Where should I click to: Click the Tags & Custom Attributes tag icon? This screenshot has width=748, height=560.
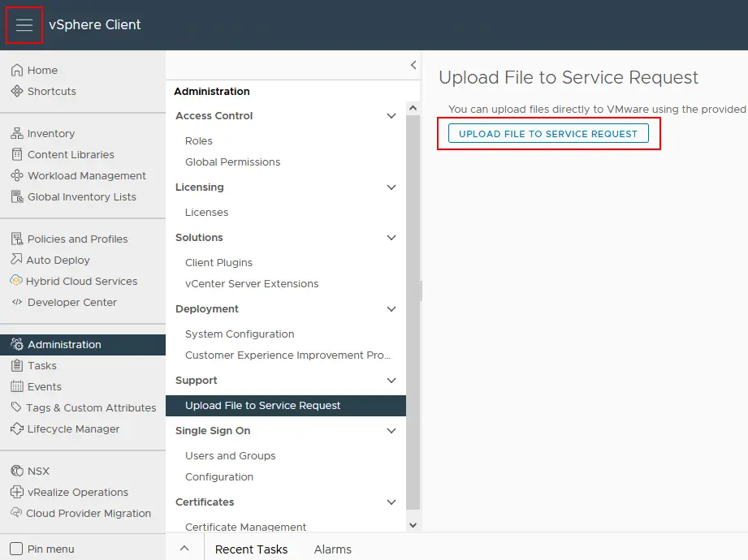coord(16,407)
